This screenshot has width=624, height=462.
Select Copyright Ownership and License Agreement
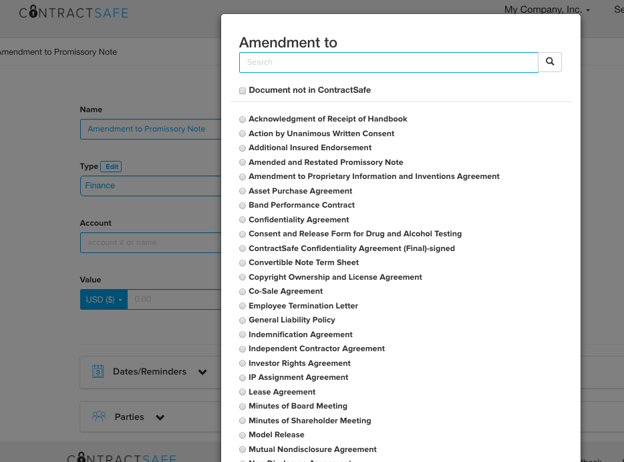(242, 277)
